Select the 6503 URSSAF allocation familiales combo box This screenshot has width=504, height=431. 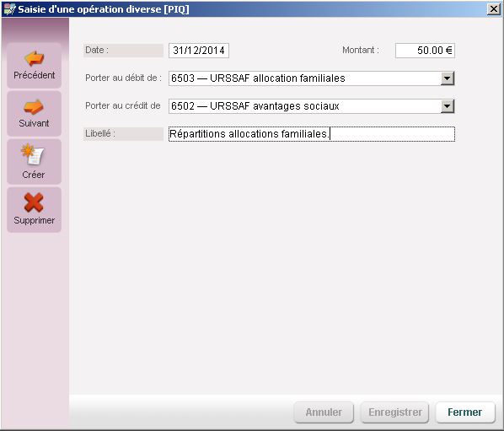click(312, 78)
